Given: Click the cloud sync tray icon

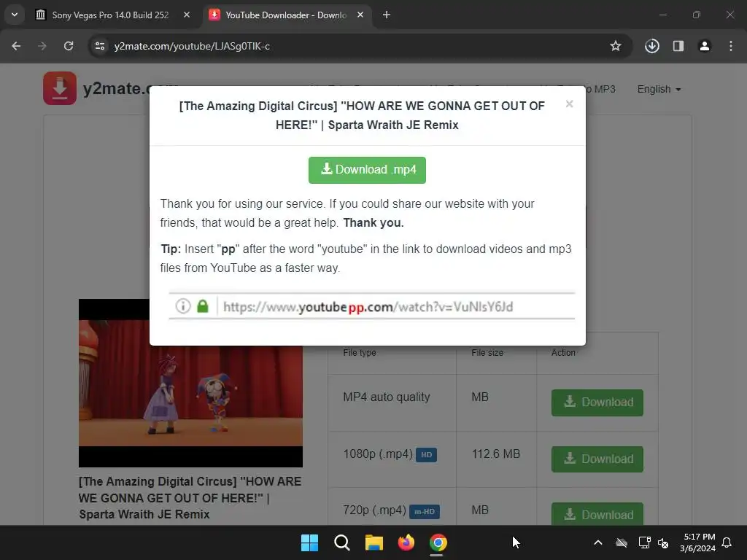Looking at the screenshot, I should click(x=622, y=542).
